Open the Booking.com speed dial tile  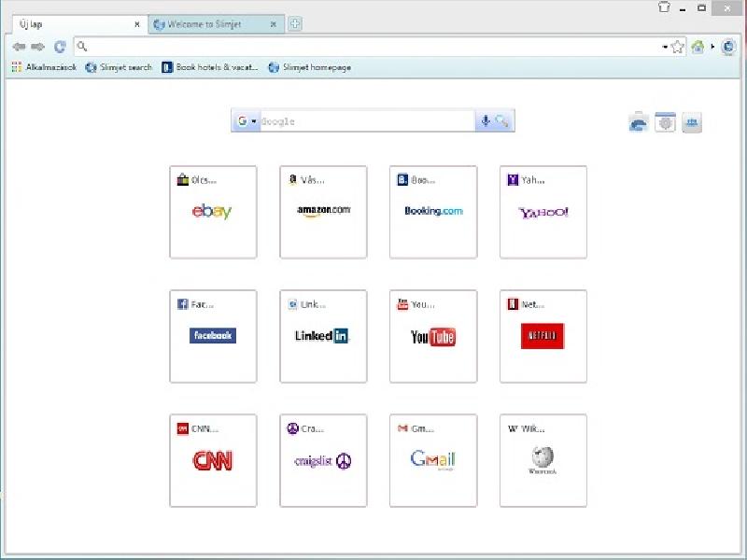pos(433,212)
